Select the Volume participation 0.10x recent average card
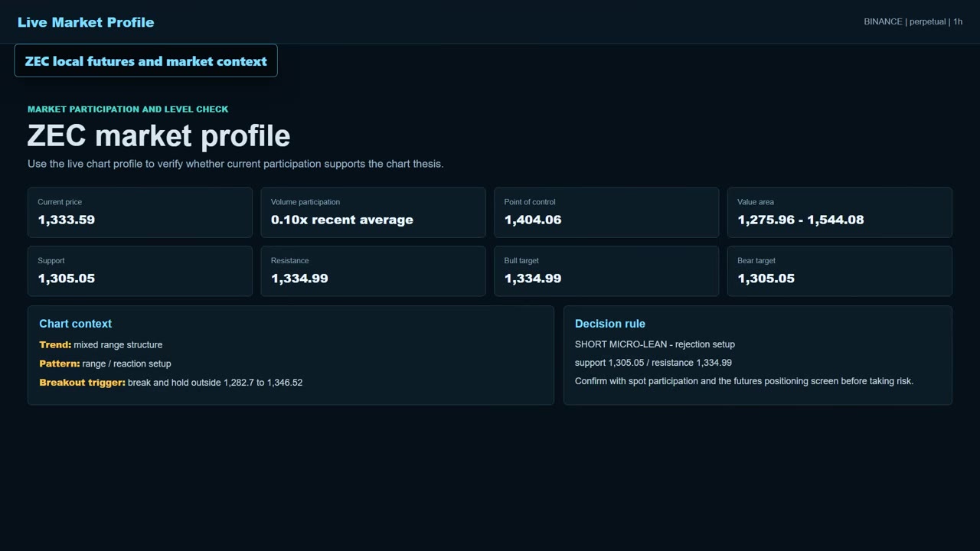The width and height of the screenshot is (980, 551). click(x=373, y=213)
